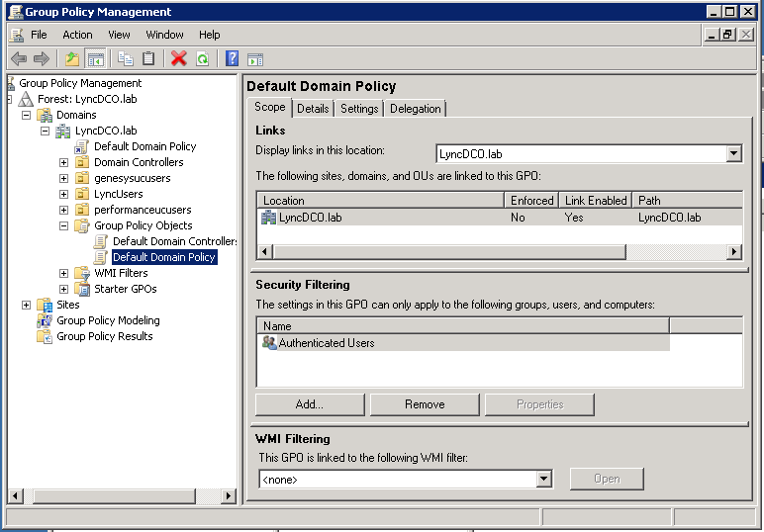Click the Properties button
This screenshot has width=764, height=532.
539,404
